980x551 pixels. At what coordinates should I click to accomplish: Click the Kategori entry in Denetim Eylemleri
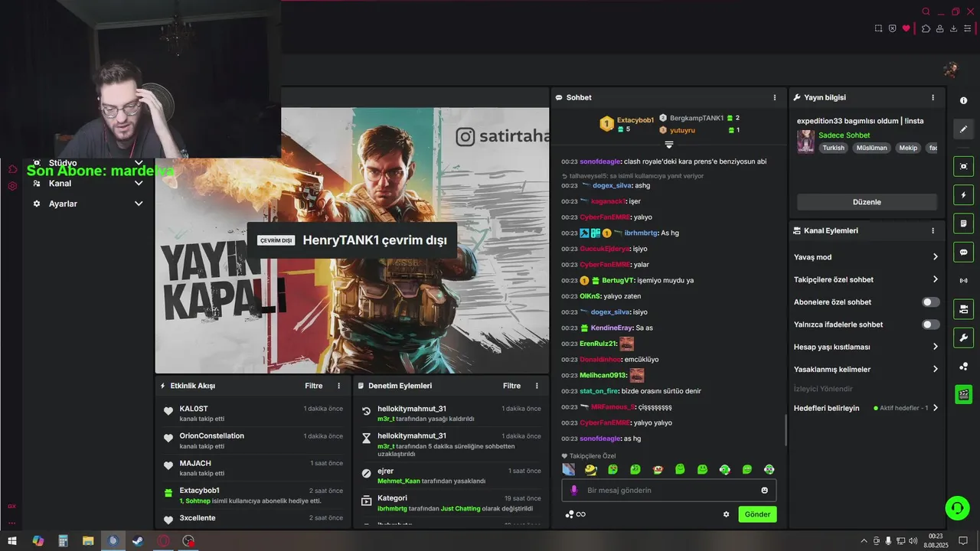(450, 503)
